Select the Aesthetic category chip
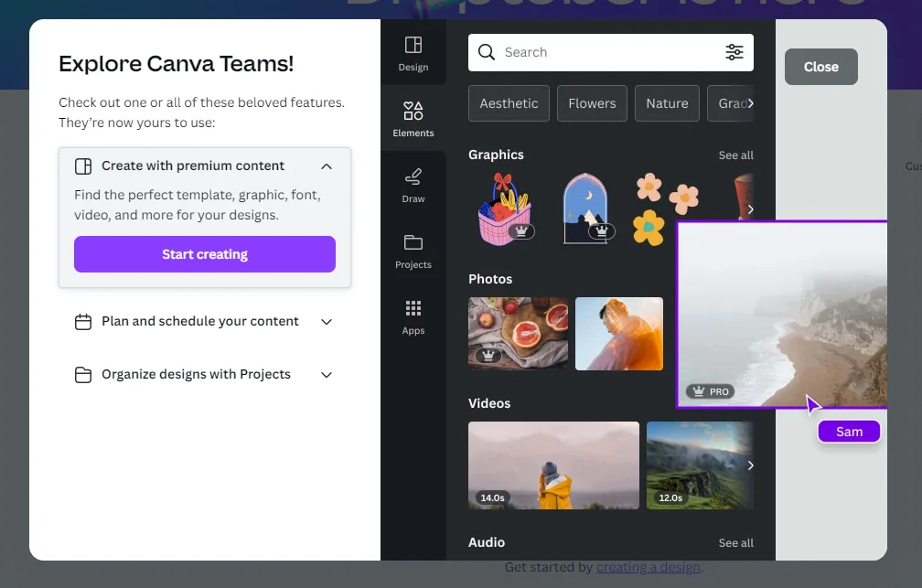Image resolution: width=922 pixels, height=588 pixels. tap(509, 103)
